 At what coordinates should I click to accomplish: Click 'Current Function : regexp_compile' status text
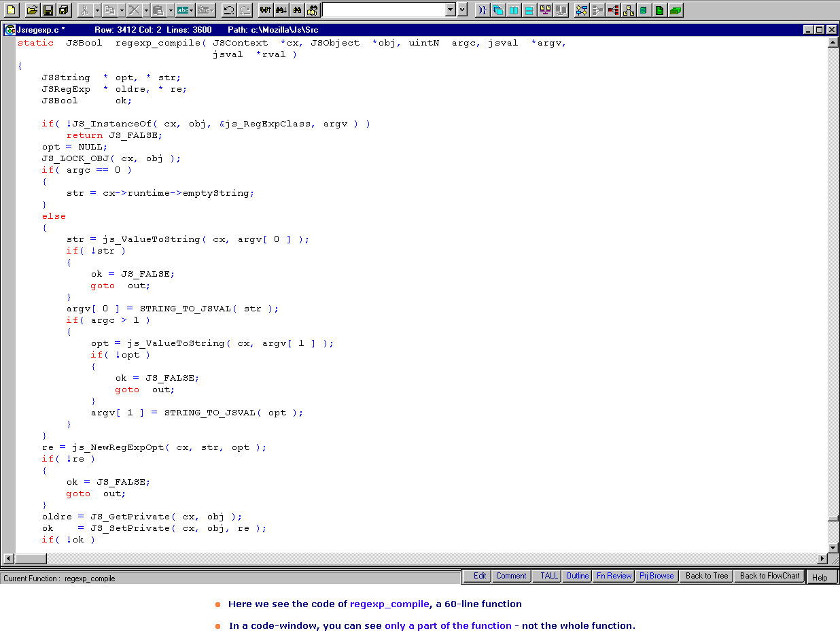(x=59, y=578)
